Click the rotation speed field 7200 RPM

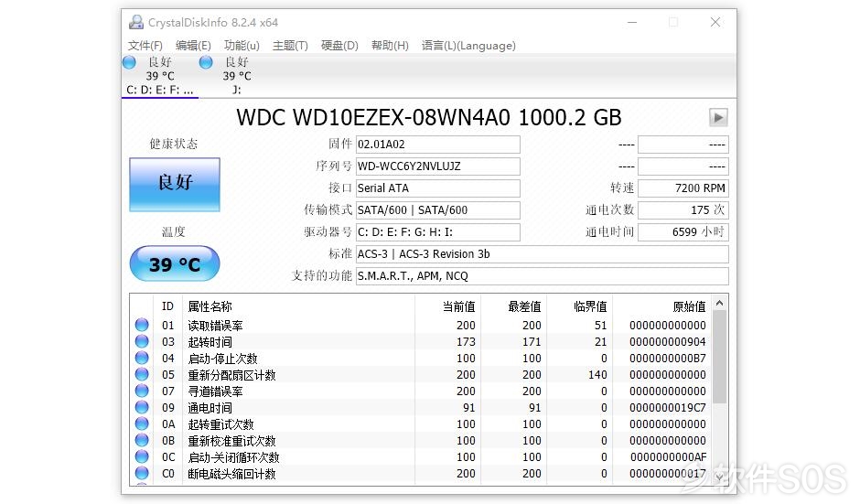(x=683, y=188)
